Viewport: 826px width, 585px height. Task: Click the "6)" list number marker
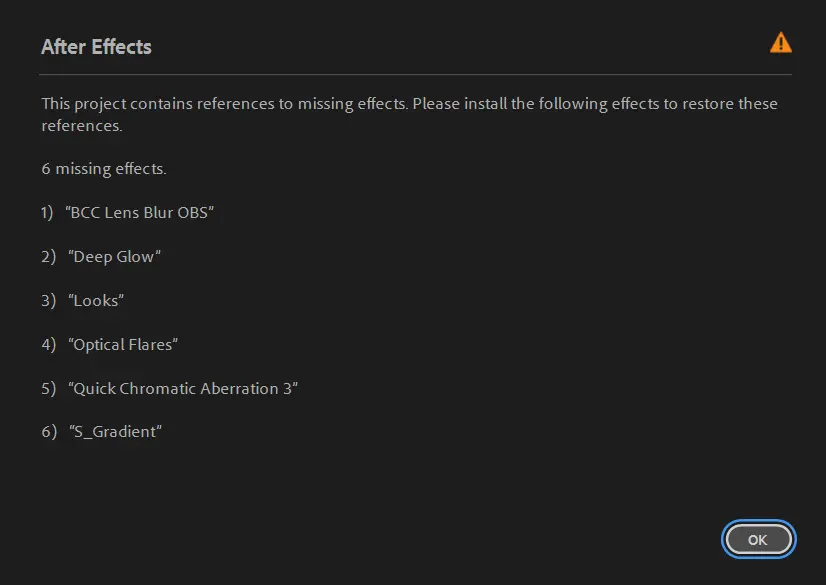pos(48,433)
